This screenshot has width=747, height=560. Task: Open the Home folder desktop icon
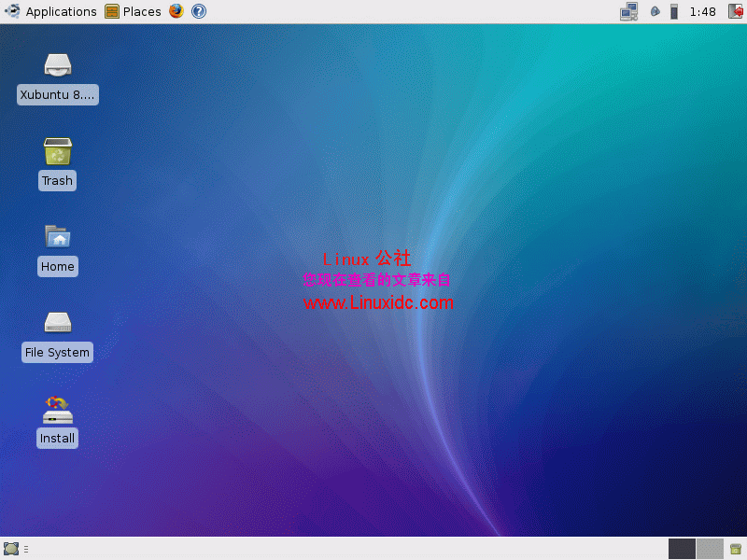pyautogui.click(x=57, y=238)
